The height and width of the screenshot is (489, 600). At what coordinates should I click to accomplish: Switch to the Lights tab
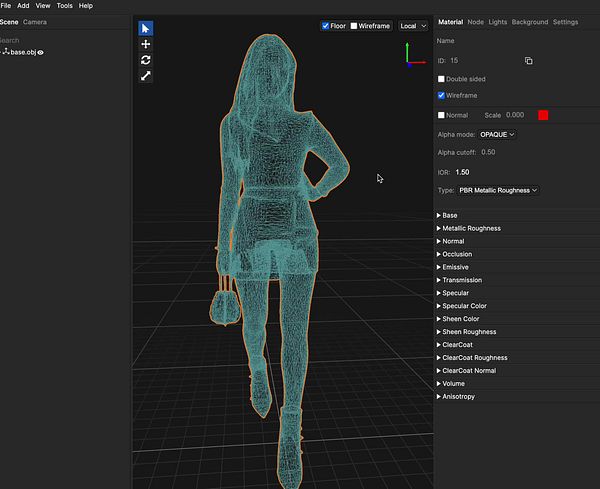497,22
